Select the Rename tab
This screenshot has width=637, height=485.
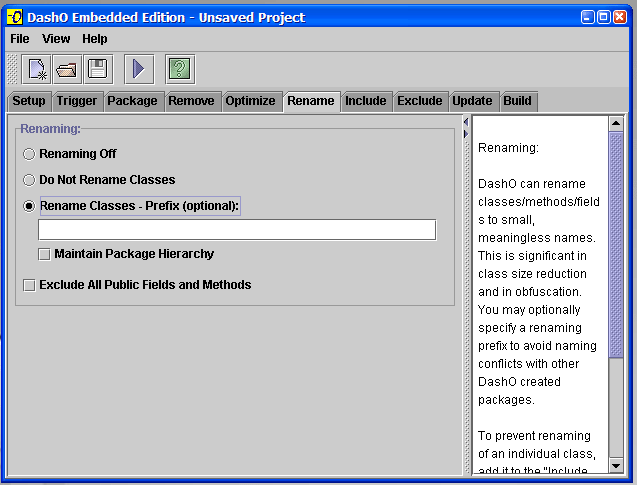[x=311, y=101]
